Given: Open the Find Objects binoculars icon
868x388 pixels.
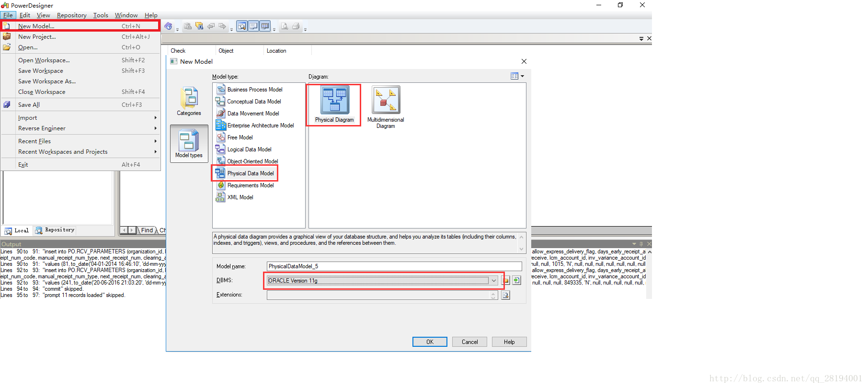Looking at the screenshot, I should (x=199, y=26).
